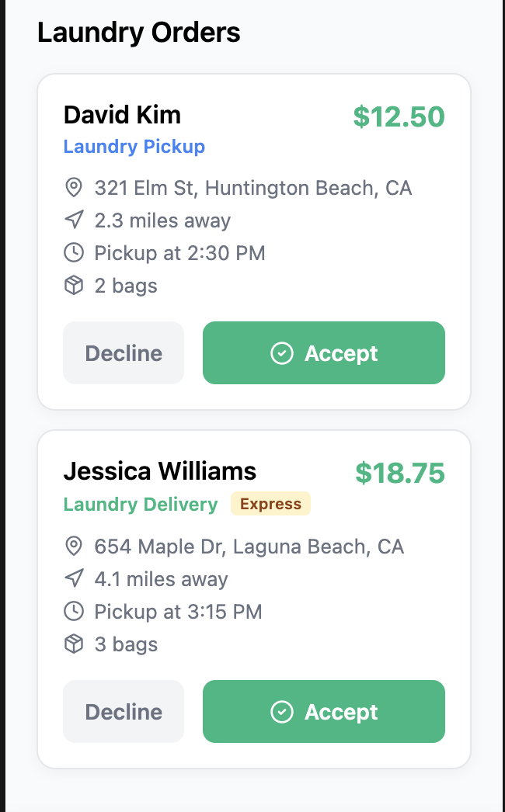The height and width of the screenshot is (812, 505).
Task: Decline Jessica Williams' order
Action: click(124, 712)
